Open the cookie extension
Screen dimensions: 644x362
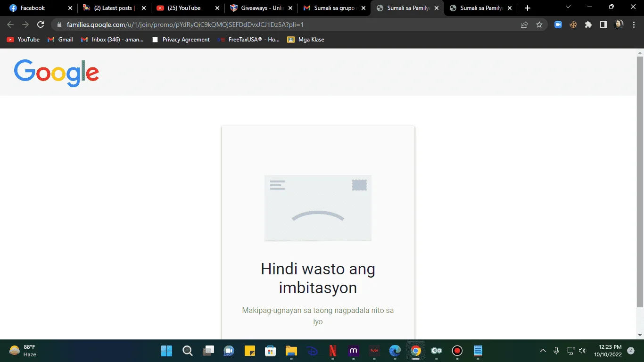[x=573, y=25]
